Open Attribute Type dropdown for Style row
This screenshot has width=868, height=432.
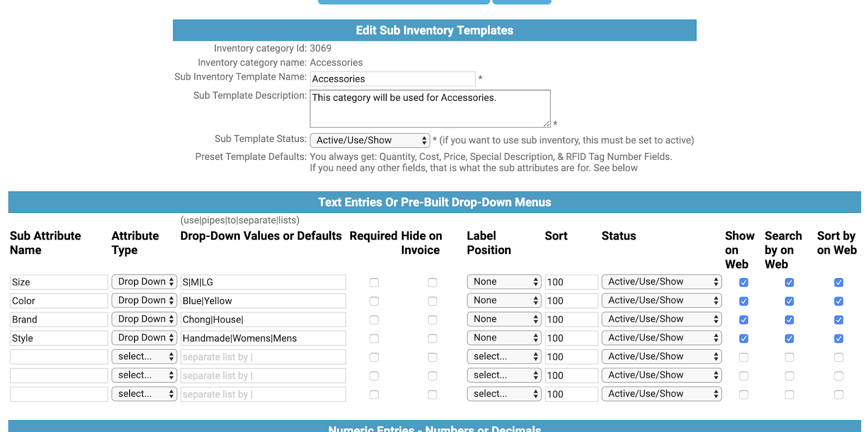click(144, 338)
